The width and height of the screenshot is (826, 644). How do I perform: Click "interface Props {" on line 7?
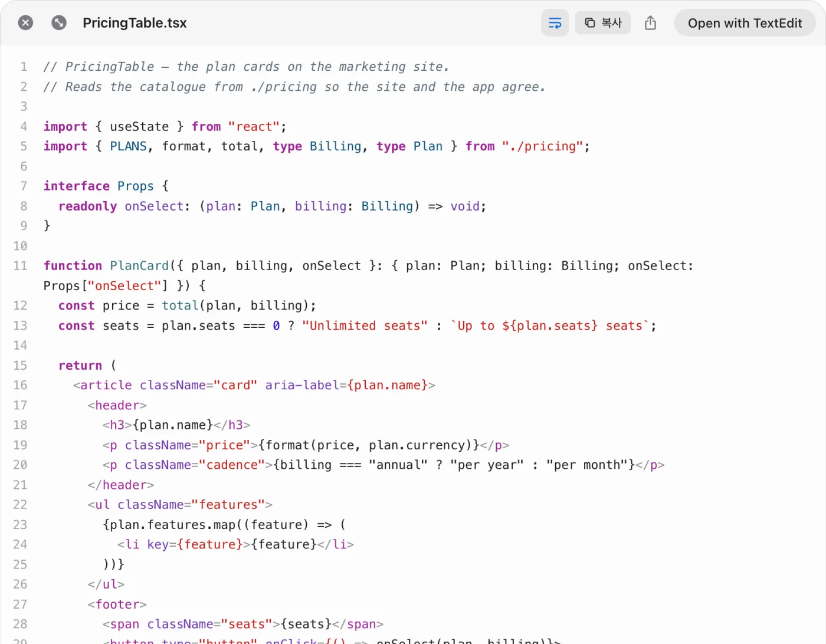pyautogui.click(x=106, y=186)
